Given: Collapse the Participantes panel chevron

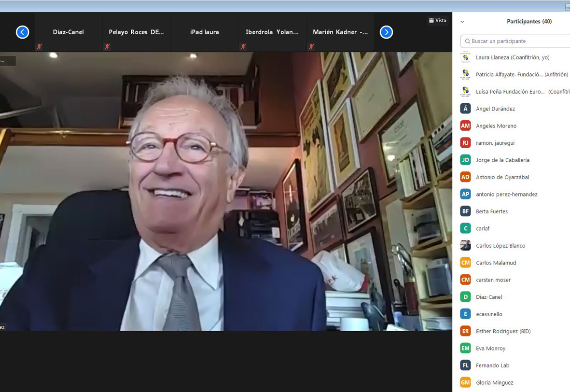Looking at the screenshot, I should coord(462,22).
